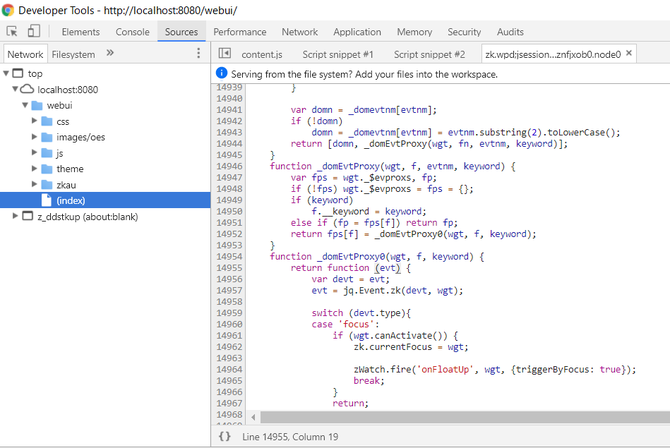
Task: Set breakpoint on line number 14955
Action: pyautogui.click(x=229, y=268)
